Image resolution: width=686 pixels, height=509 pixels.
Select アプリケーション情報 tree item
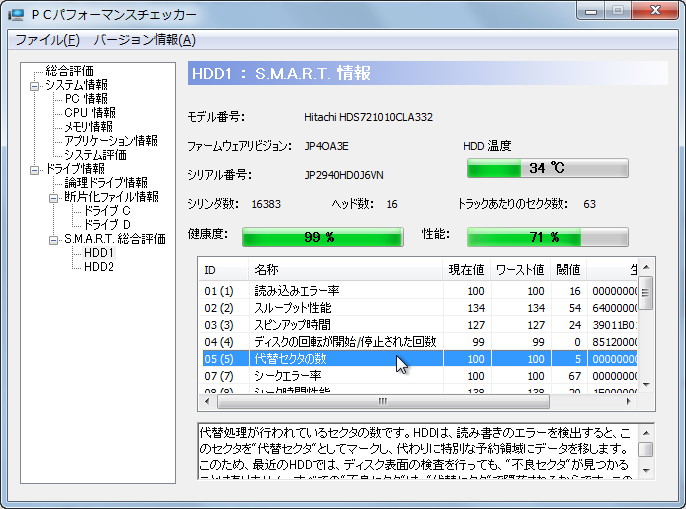click(x=111, y=141)
